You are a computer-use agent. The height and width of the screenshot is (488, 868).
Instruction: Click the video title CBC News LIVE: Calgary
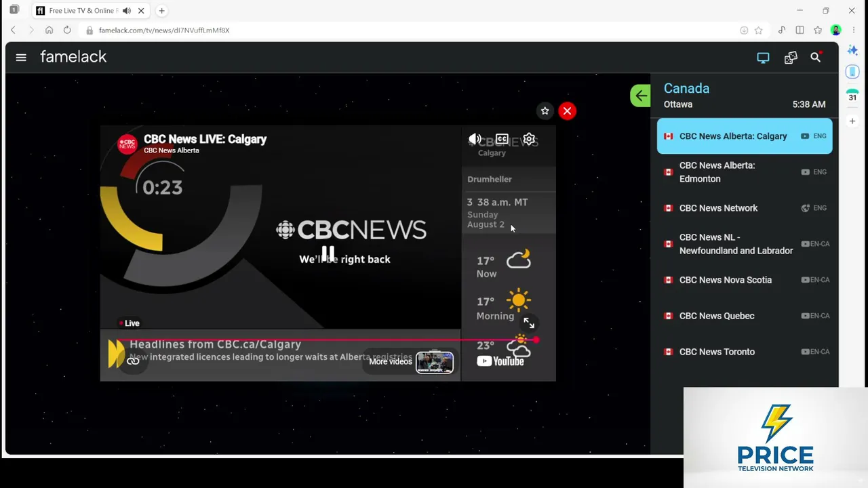pyautogui.click(x=205, y=139)
